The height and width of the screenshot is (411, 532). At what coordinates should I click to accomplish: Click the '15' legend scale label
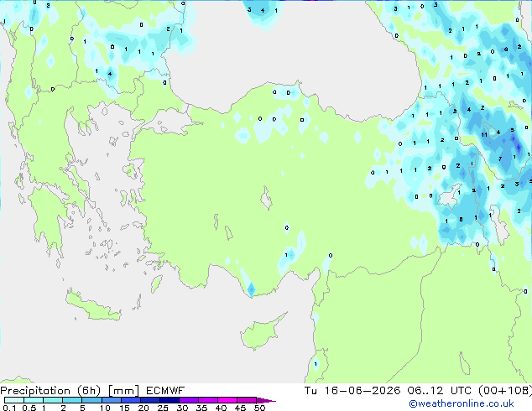coord(124,408)
